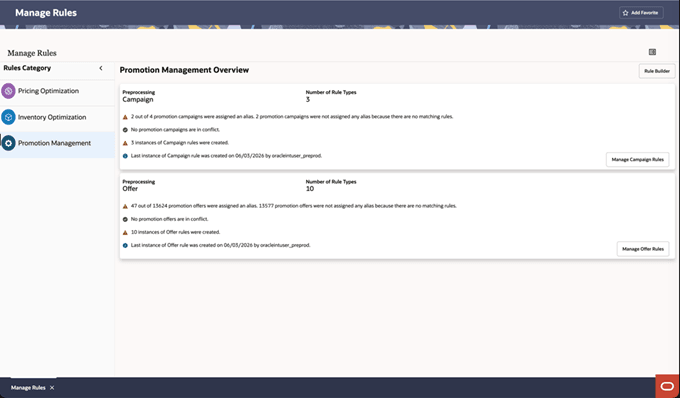This screenshot has width=680, height=398.
Task: Click the Pricing Optimization purple icon
Action: pos(8,91)
